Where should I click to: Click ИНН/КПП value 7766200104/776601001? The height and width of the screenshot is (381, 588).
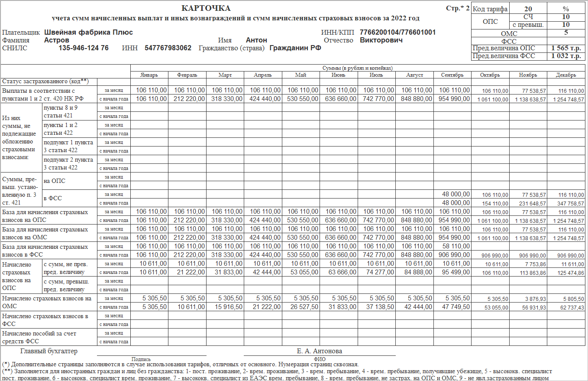point(398,33)
